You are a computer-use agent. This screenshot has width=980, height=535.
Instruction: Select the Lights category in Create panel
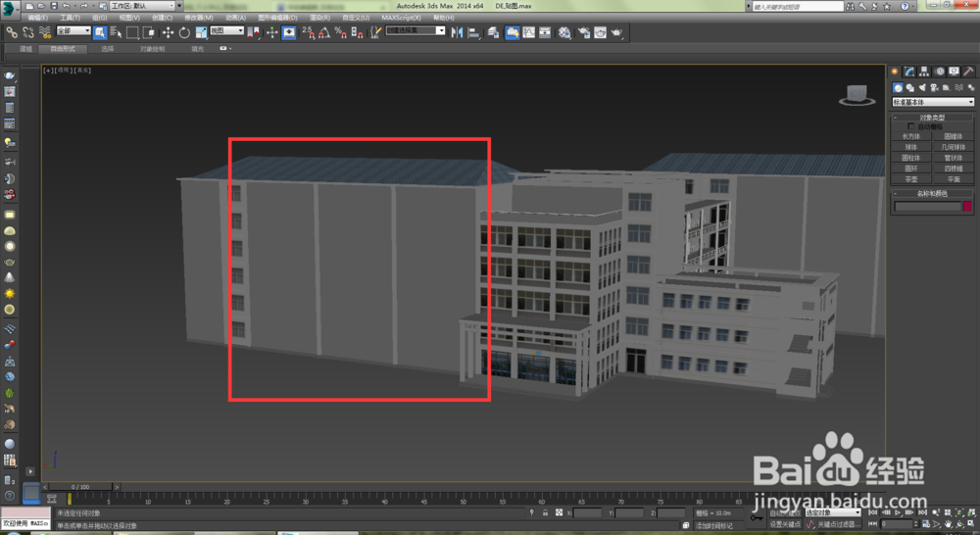(x=922, y=87)
